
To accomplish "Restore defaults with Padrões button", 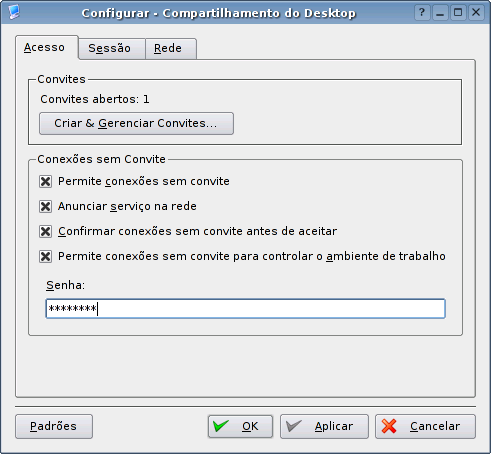I will coord(54,426).
